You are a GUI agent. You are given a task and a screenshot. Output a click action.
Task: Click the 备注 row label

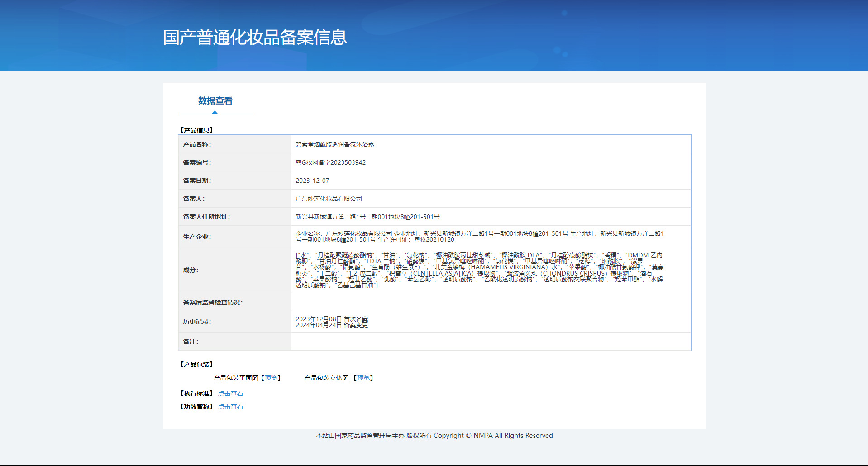191,342
